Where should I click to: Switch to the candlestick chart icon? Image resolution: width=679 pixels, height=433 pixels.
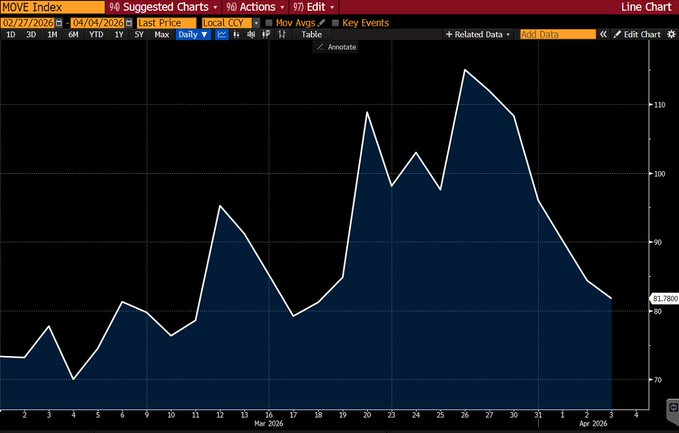pos(237,34)
